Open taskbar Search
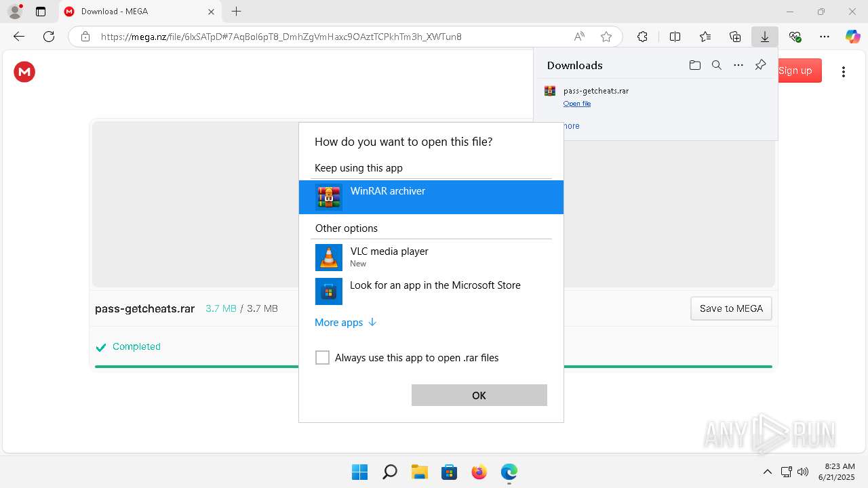The height and width of the screenshot is (488, 868). coord(389,472)
